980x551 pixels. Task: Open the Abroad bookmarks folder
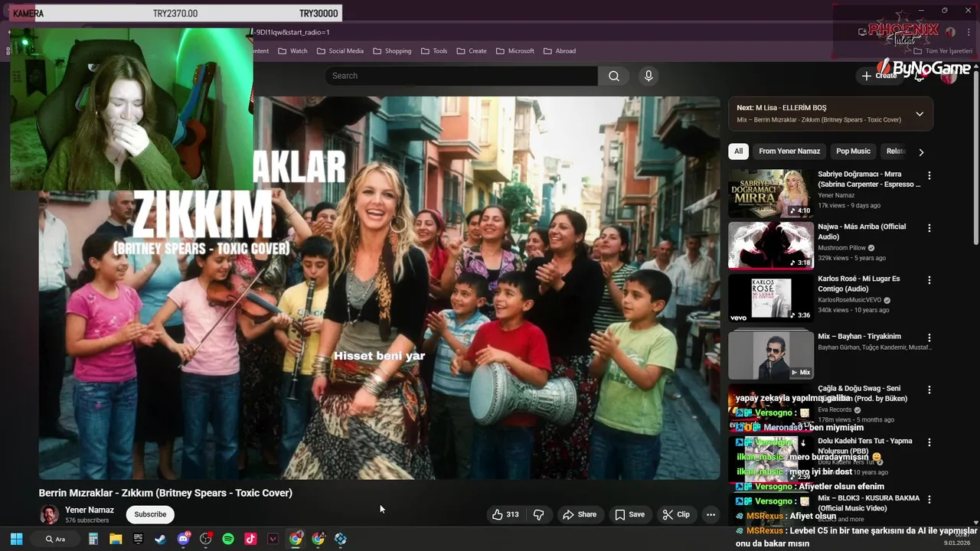[559, 51]
